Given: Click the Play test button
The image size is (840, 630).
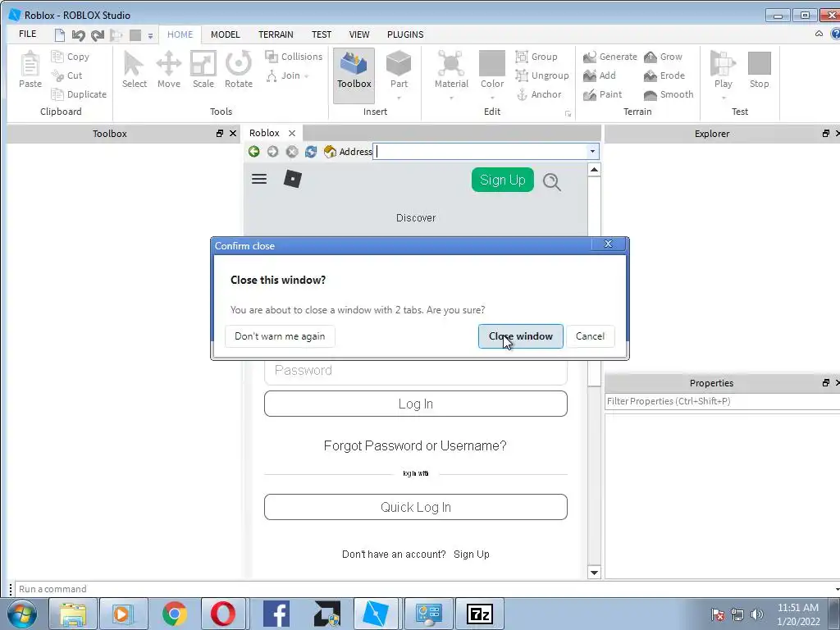Looking at the screenshot, I should click(723, 69).
